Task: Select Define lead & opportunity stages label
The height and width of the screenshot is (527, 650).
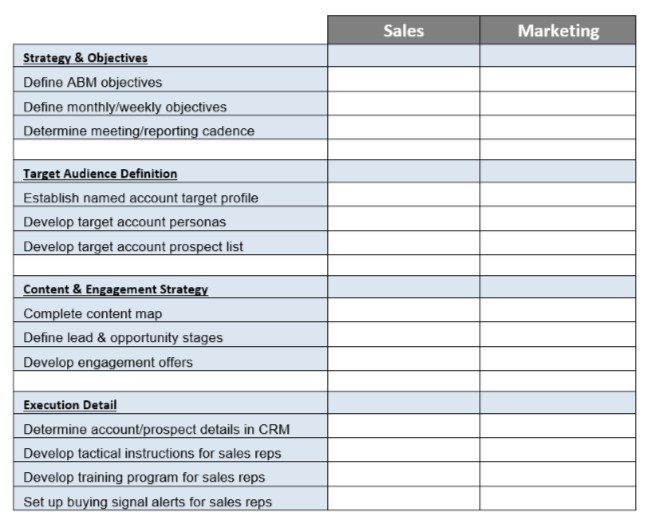Action: pyautogui.click(x=123, y=338)
